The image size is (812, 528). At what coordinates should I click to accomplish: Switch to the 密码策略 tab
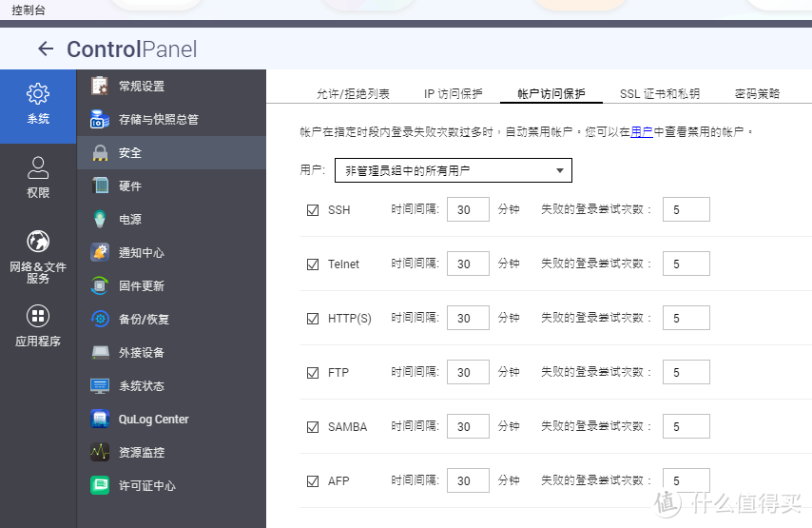[757, 94]
